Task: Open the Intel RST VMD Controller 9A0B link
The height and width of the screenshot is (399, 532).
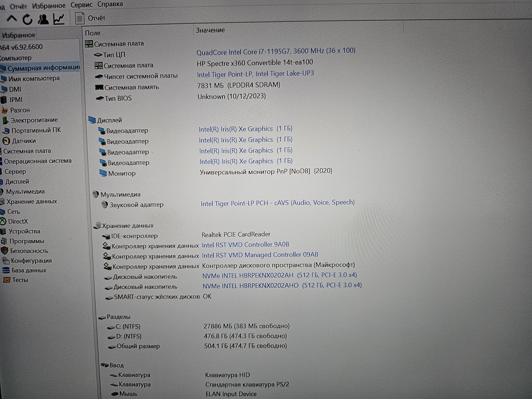Action: tap(245, 245)
